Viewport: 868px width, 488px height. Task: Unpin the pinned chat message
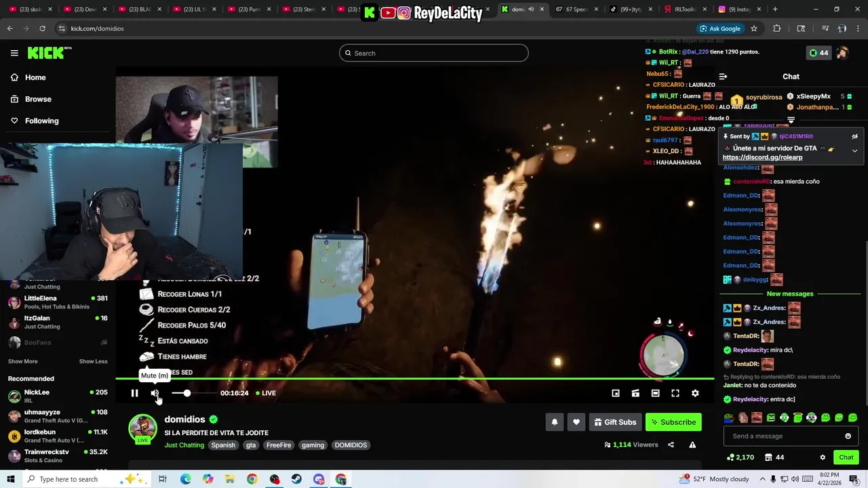click(854, 136)
